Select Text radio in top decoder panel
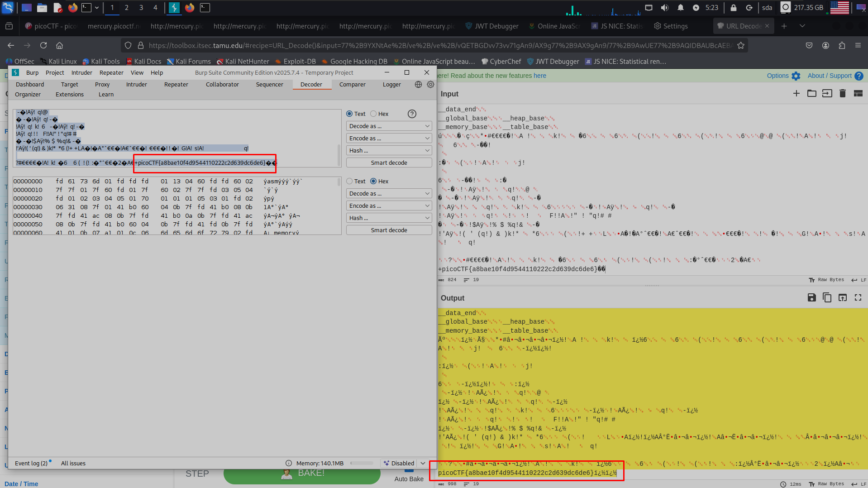Viewport: 868px width, 488px height. [349, 114]
